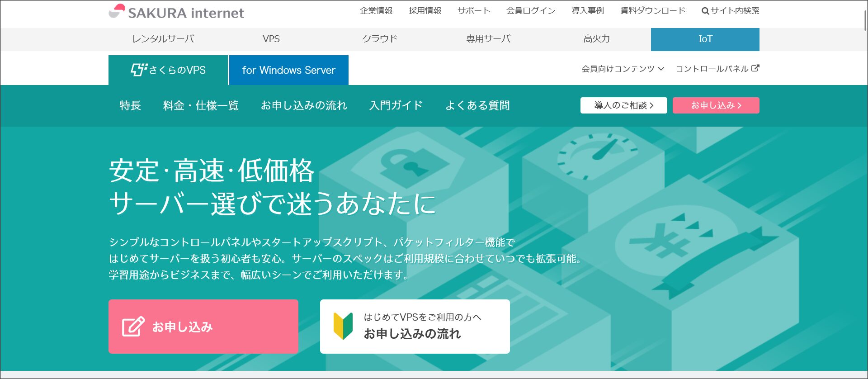Click the 安定·高速·低価格 headline
Image resolution: width=868 pixels, height=379 pixels.
tap(212, 171)
